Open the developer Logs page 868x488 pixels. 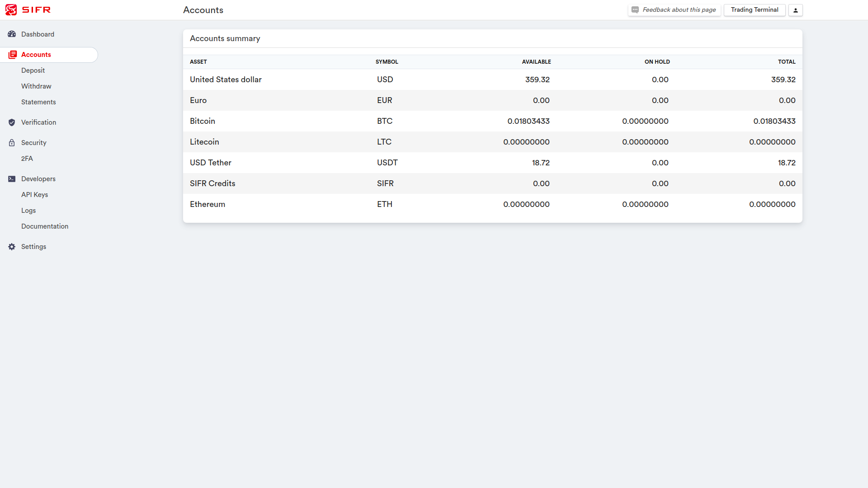28,211
